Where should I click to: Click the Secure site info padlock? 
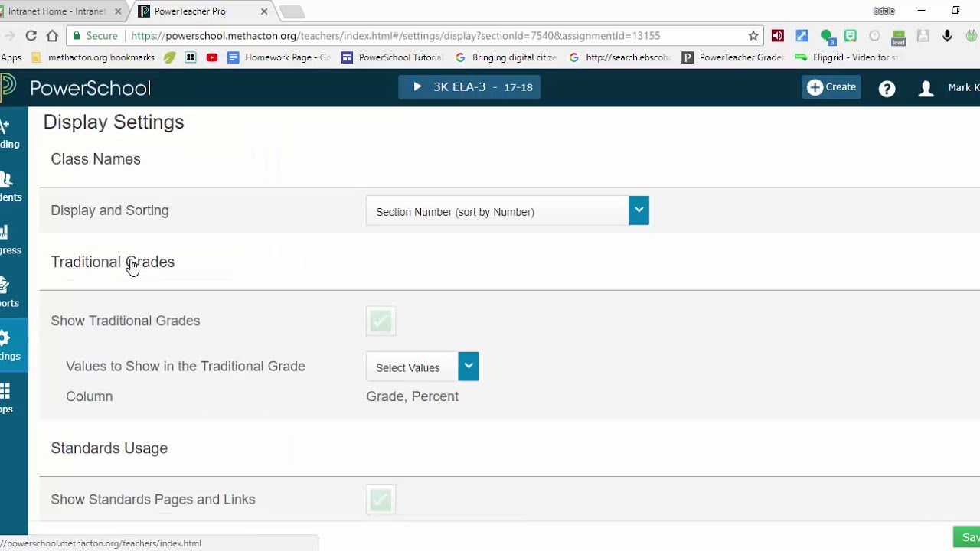(95, 36)
